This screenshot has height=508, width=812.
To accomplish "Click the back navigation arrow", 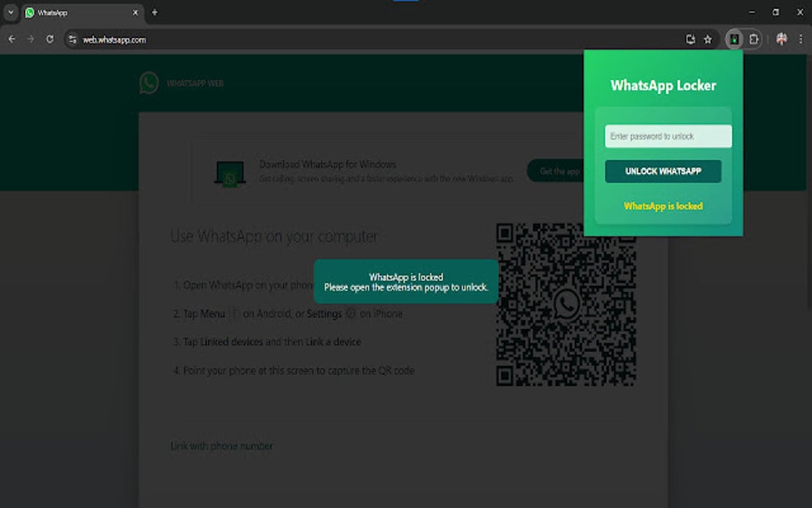I will (x=11, y=38).
